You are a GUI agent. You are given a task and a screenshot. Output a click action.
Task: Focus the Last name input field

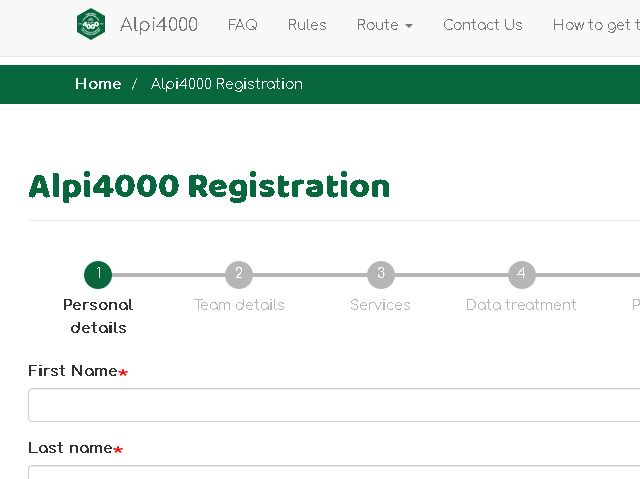point(334,472)
